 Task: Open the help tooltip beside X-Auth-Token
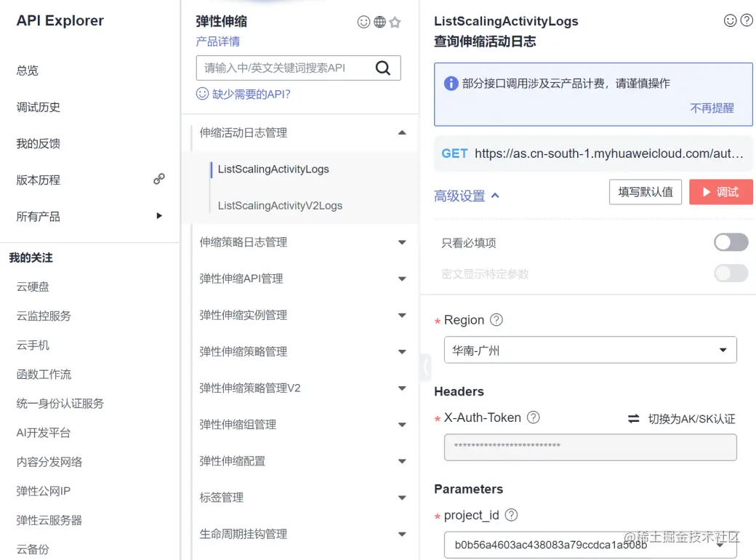pyautogui.click(x=534, y=417)
